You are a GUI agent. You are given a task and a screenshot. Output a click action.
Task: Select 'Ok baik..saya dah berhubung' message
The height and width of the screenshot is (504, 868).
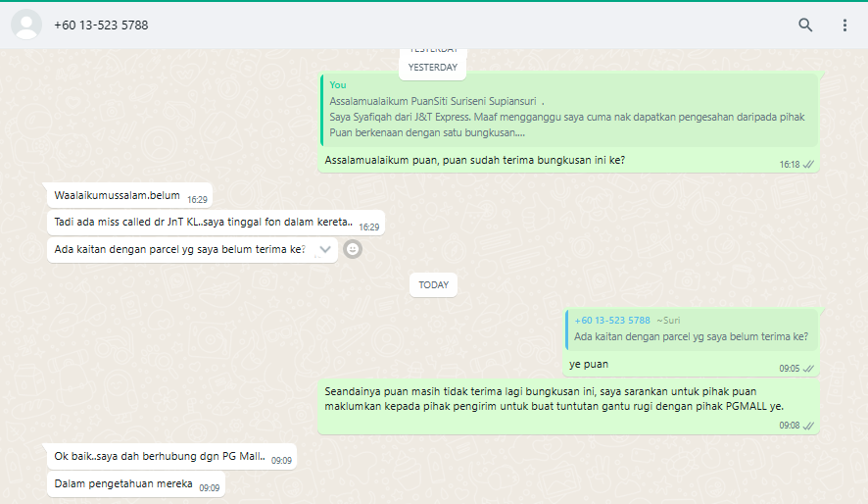coord(160,456)
